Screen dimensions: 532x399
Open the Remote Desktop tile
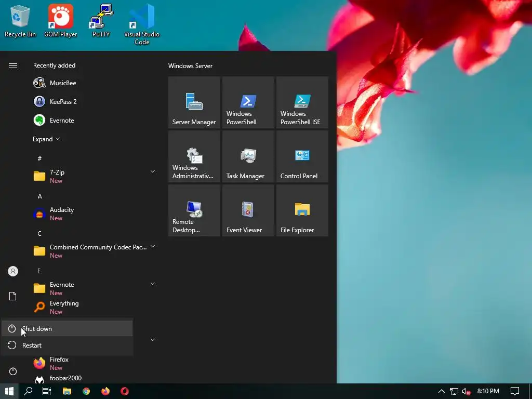click(194, 210)
